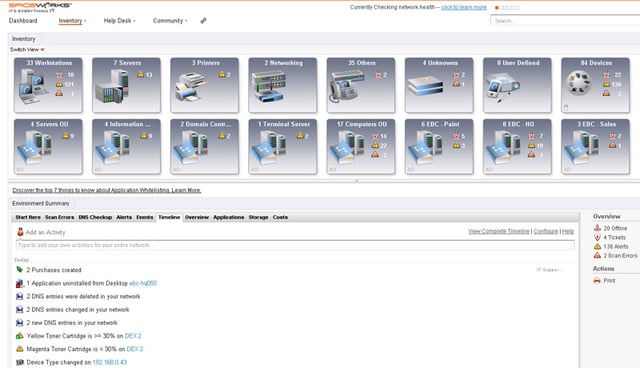Image resolution: width=640 pixels, height=368 pixels.
Task: Click the Configure link
Action: [x=545, y=231]
